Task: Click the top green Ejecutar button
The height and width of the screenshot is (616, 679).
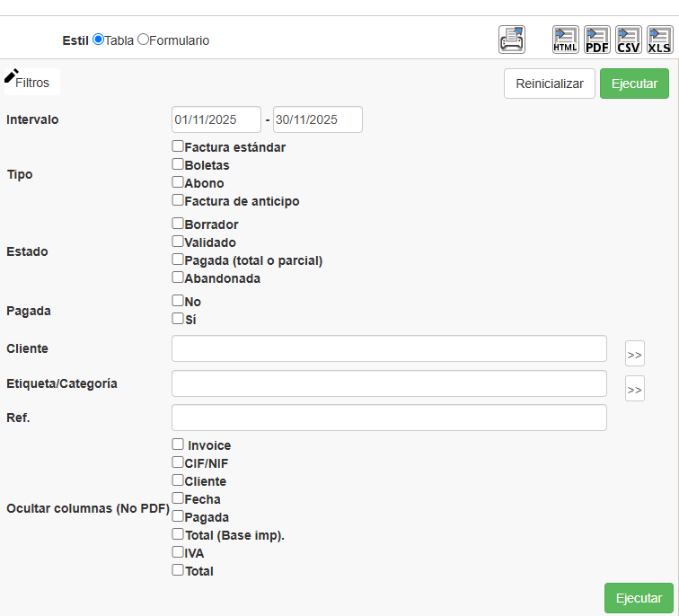Action: (634, 84)
